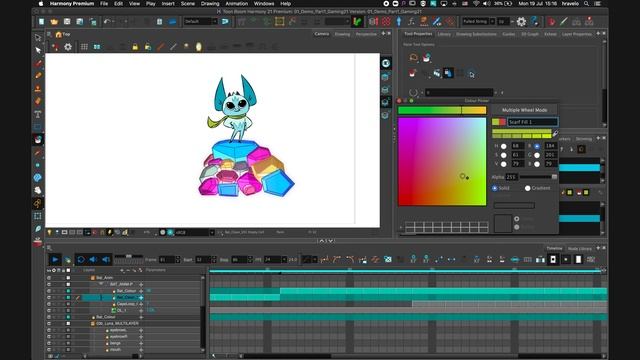
Task: Select the Brush tool in the left toolbar
Action: (38, 63)
